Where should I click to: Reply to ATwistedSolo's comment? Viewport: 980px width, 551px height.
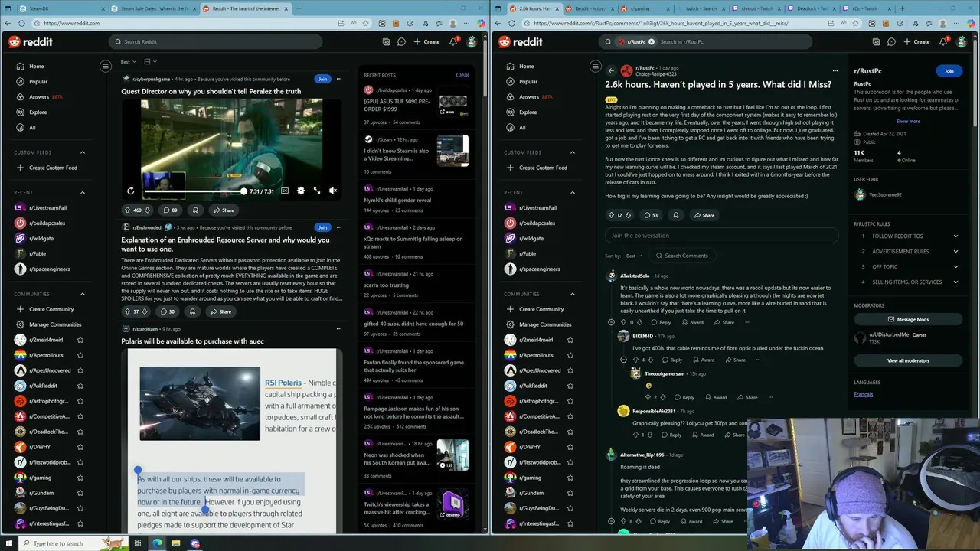coord(661,322)
